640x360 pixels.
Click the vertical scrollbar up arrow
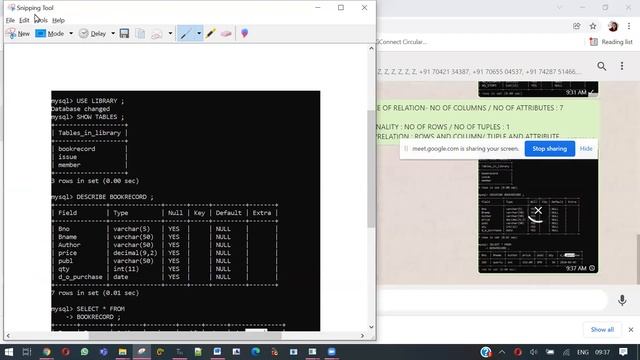coord(371,48)
